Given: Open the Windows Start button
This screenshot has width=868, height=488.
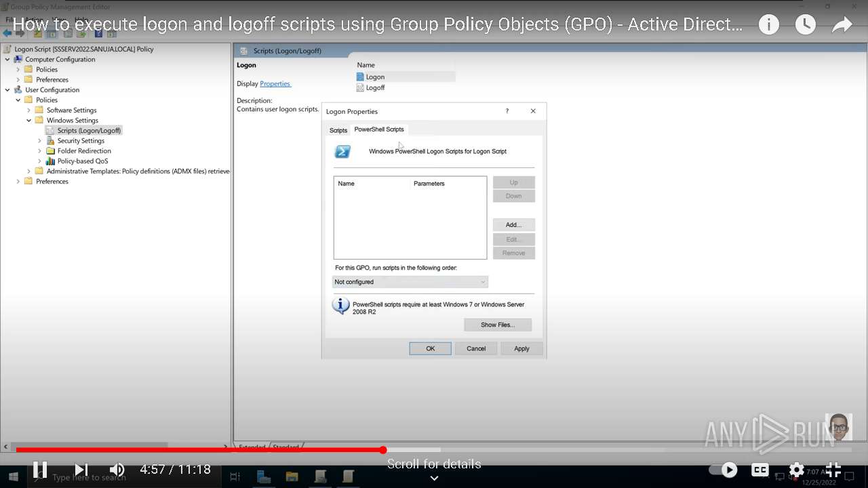Looking at the screenshot, I should [x=13, y=477].
